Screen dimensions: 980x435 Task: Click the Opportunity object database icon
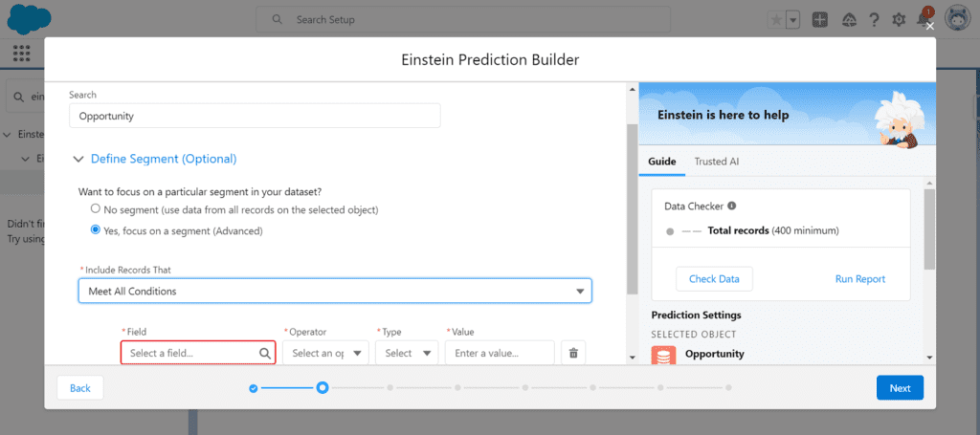(x=663, y=355)
